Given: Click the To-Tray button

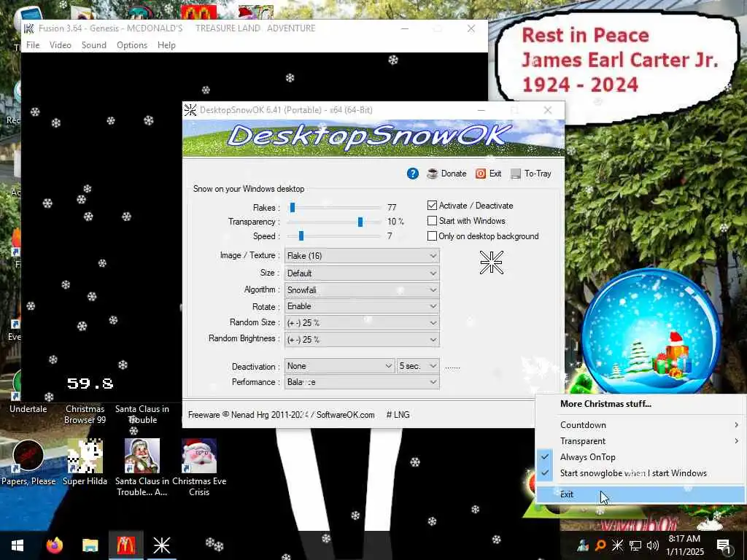Looking at the screenshot, I should pos(531,174).
